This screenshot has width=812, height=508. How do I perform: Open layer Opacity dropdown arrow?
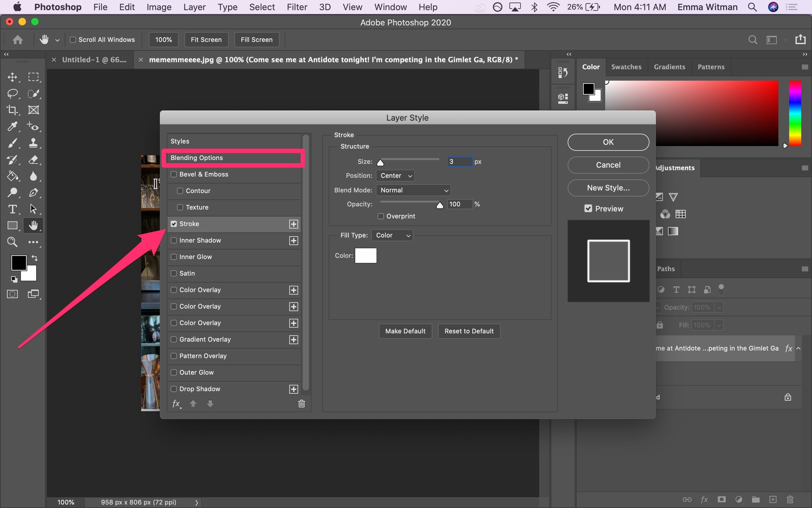point(719,307)
